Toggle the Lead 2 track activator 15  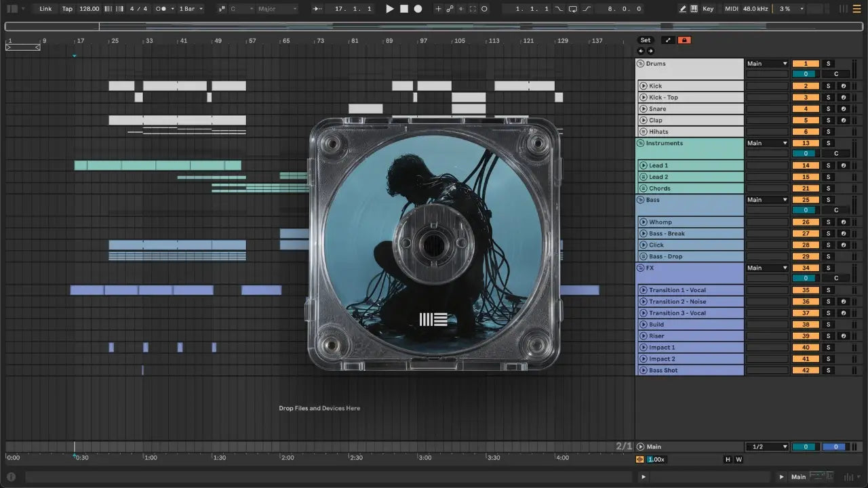tap(806, 177)
